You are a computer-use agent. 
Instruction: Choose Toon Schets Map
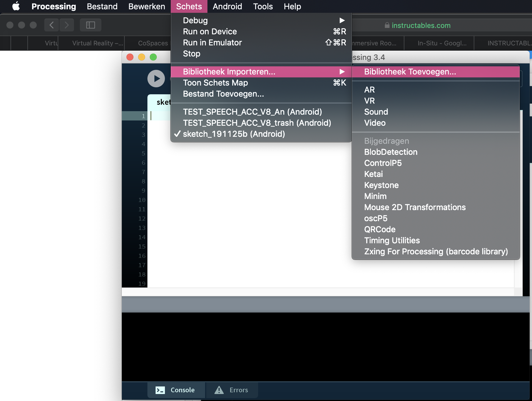click(261, 83)
